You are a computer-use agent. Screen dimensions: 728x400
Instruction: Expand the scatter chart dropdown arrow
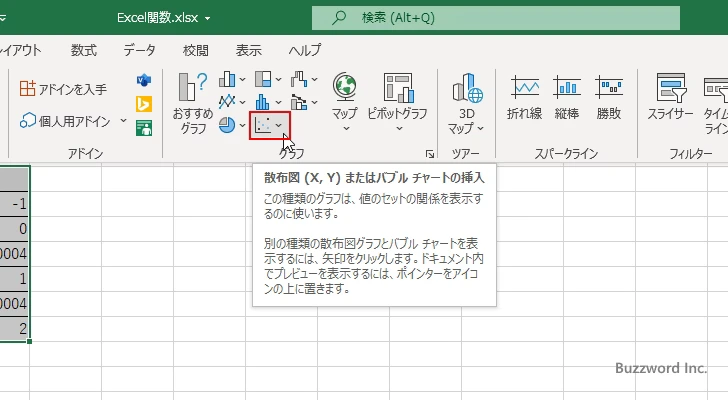click(x=279, y=125)
